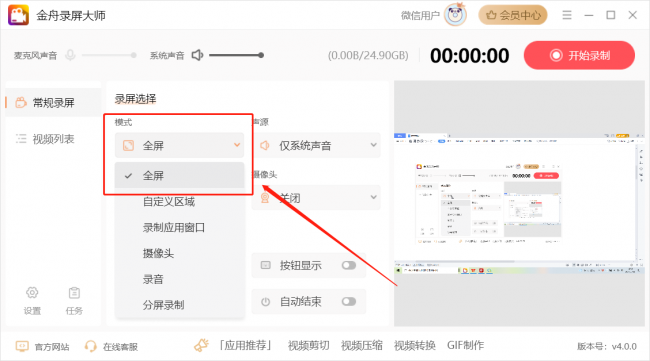650x361 pixels.
Task: Open the 视频压缩 tool link
Action: click(x=361, y=346)
